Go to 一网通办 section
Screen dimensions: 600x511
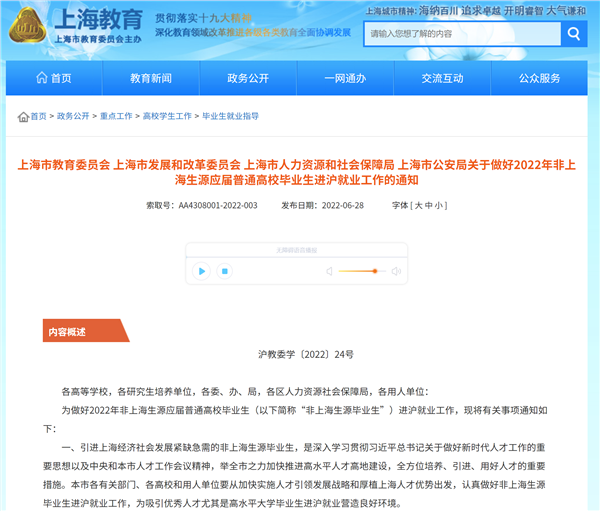click(x=346, y=78)
